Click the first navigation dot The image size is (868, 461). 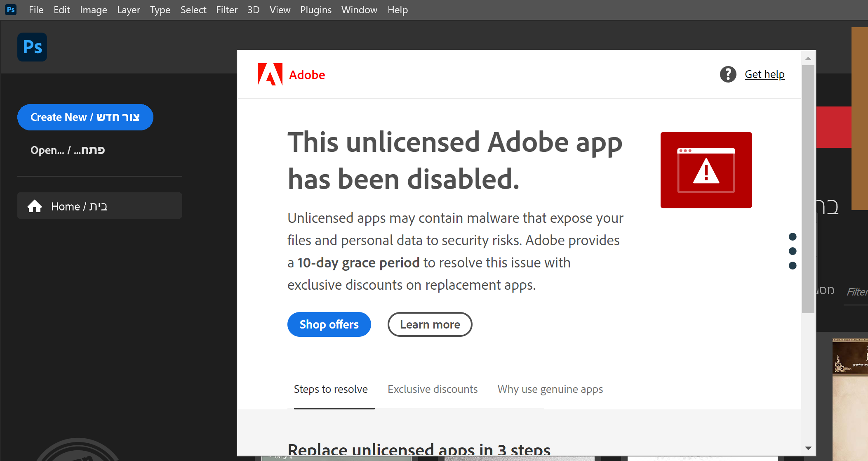click(793, 236)
